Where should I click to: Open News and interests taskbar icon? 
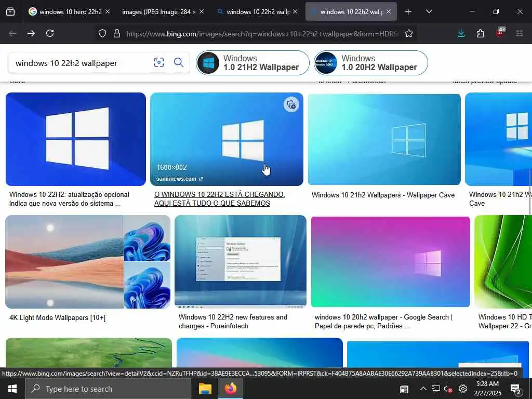404,389
